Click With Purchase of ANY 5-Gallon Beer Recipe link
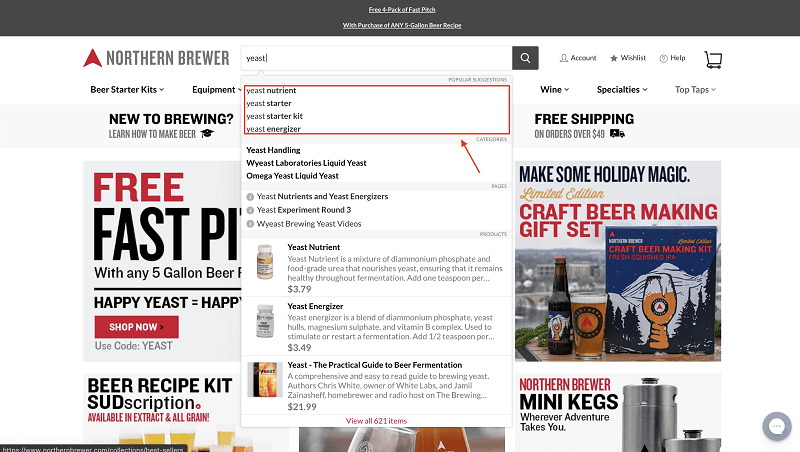Screen dimensions: 800x452 [402, 25]
